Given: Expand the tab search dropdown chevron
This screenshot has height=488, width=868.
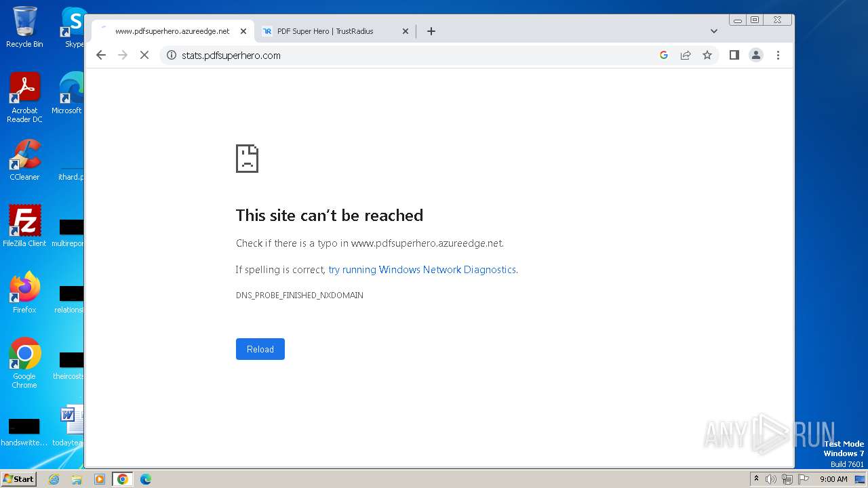Looking at the screenshot, I should pos(714,31).
